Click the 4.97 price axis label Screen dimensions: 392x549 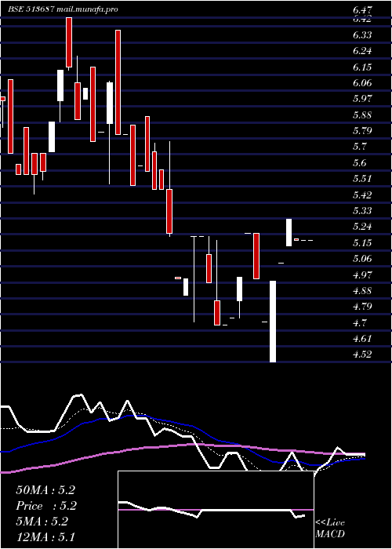pos(362,274)
